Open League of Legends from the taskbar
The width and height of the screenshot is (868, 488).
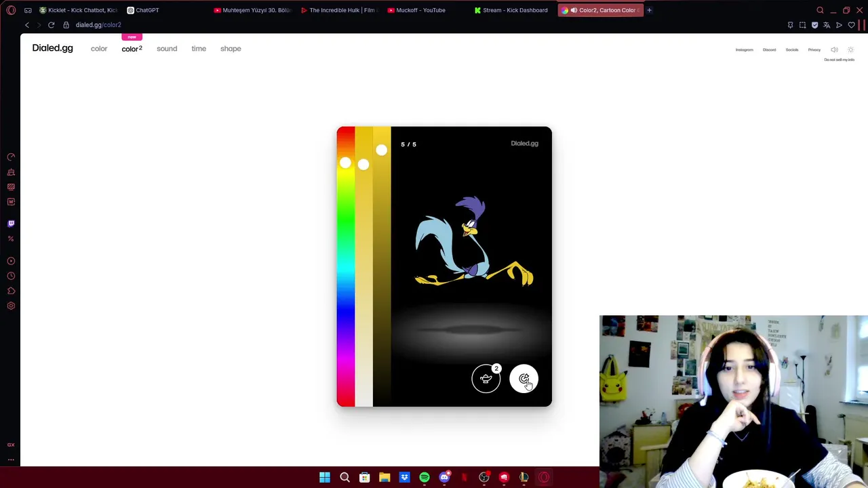[x=524, y=478]
